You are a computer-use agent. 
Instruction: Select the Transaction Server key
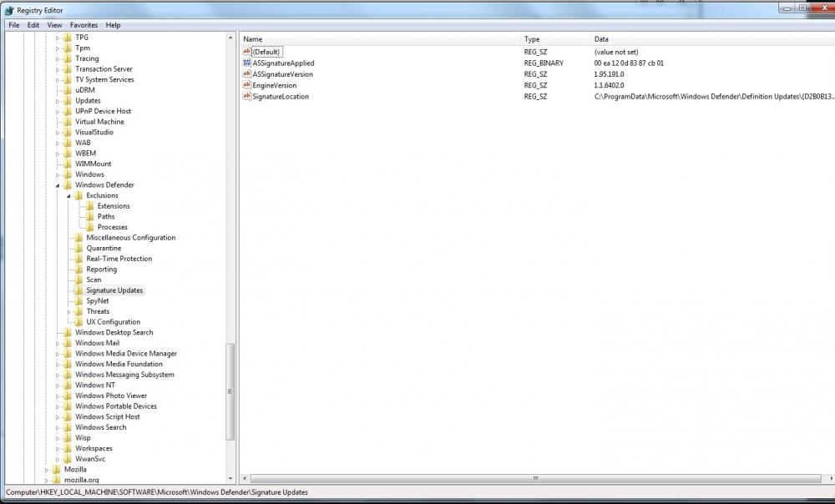point(104,68)
